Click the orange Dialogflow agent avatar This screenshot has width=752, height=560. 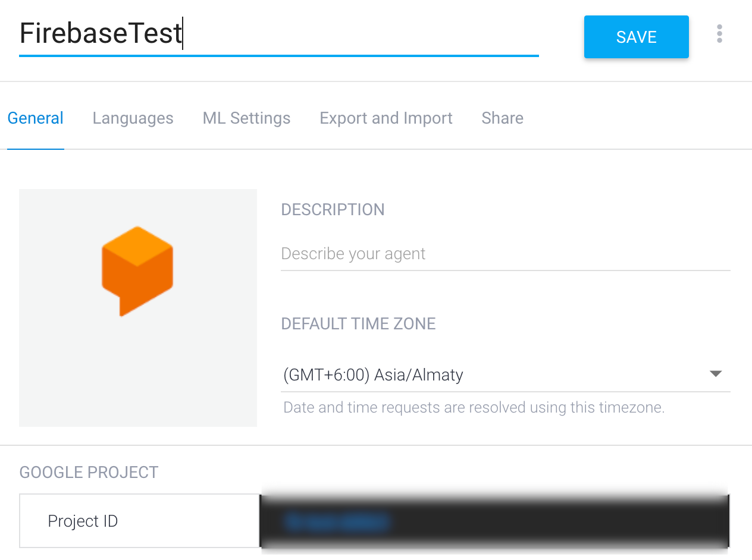click(x=137, y=271)
